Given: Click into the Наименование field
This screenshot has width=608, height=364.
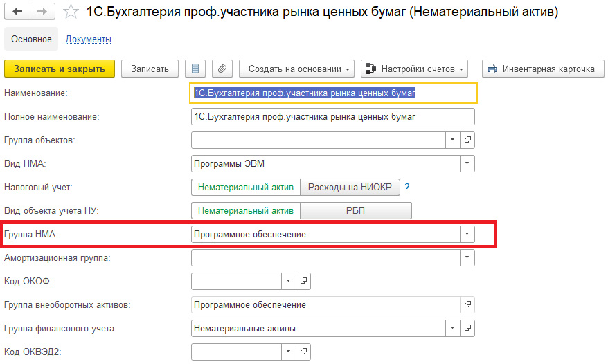Looking at the screenshot, I should point(333,93).
